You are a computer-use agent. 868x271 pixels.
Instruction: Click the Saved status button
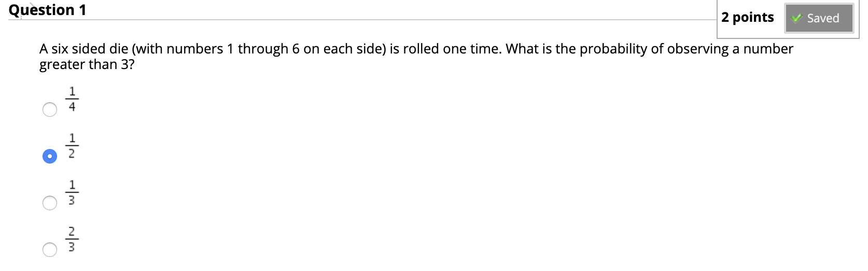pyautogui.click(x=819, y=18)
